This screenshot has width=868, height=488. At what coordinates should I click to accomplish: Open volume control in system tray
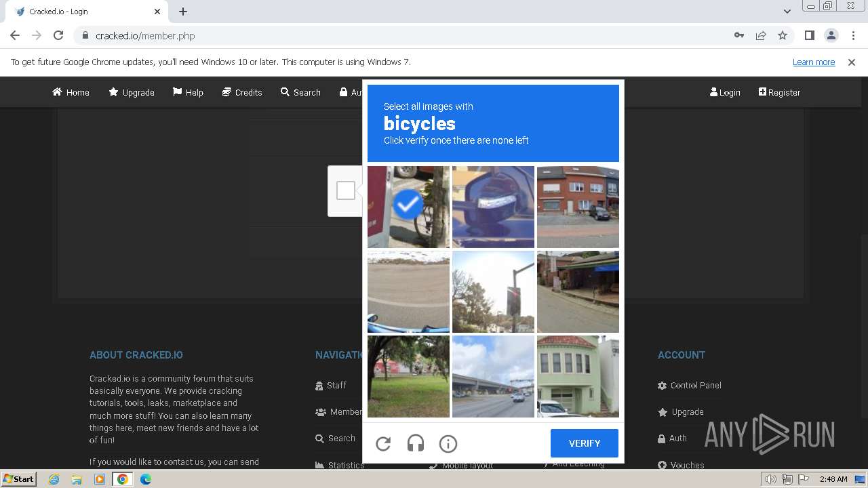coord(770,479)
